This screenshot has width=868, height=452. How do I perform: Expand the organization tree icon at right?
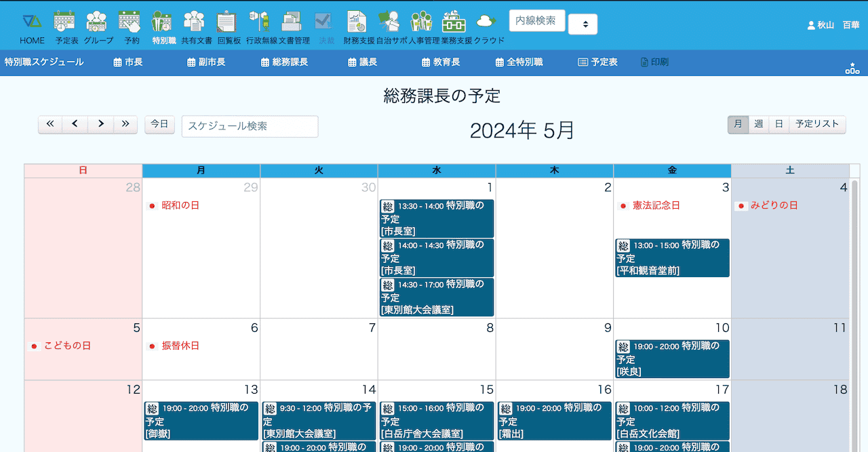pos(852,68)
